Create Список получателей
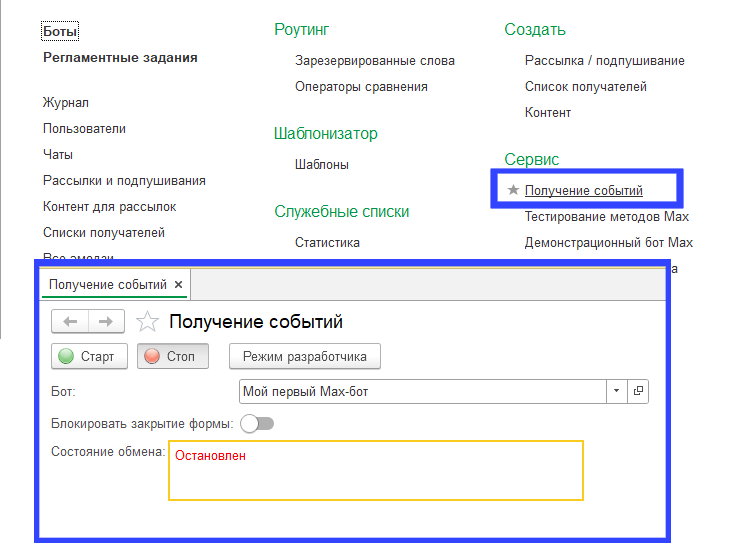736x546 pixels. (x=585, y=87)
